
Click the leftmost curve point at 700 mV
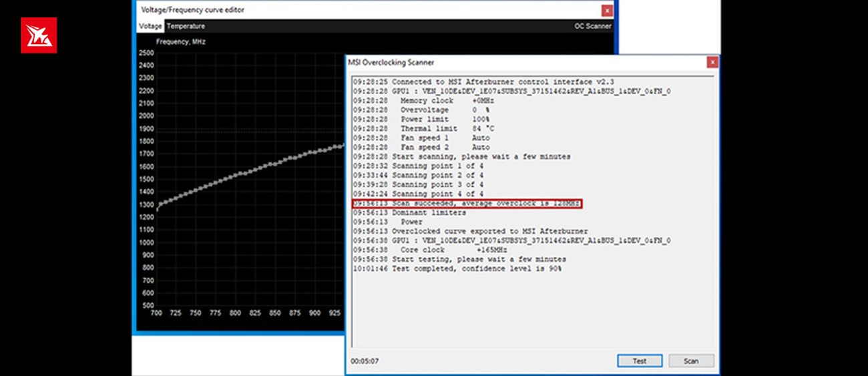tap(158, 209)
